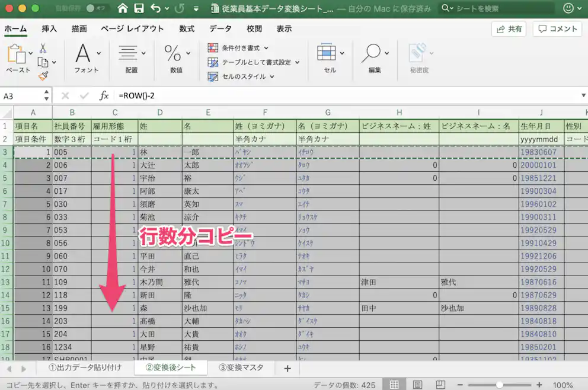Click the 共有 share button
This screenshot has height=390, width=588.
508,28
